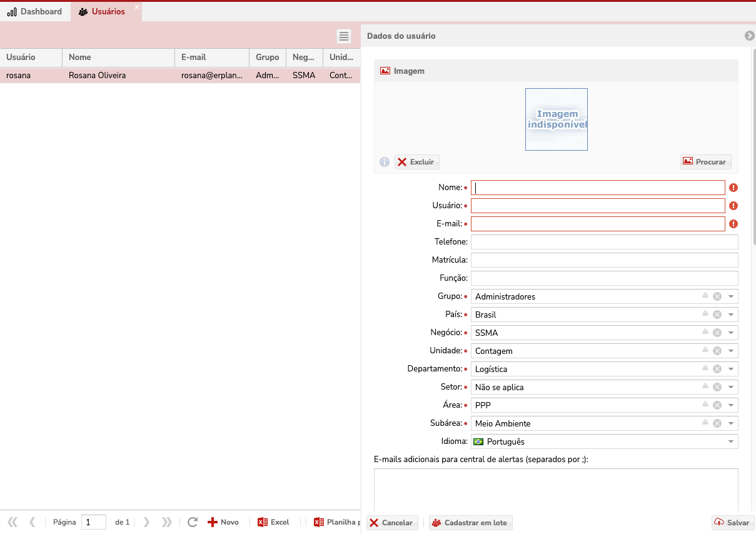Focus the Matrícula input field
The height and width of the screenshot is (534, 756).
(605, 260)
